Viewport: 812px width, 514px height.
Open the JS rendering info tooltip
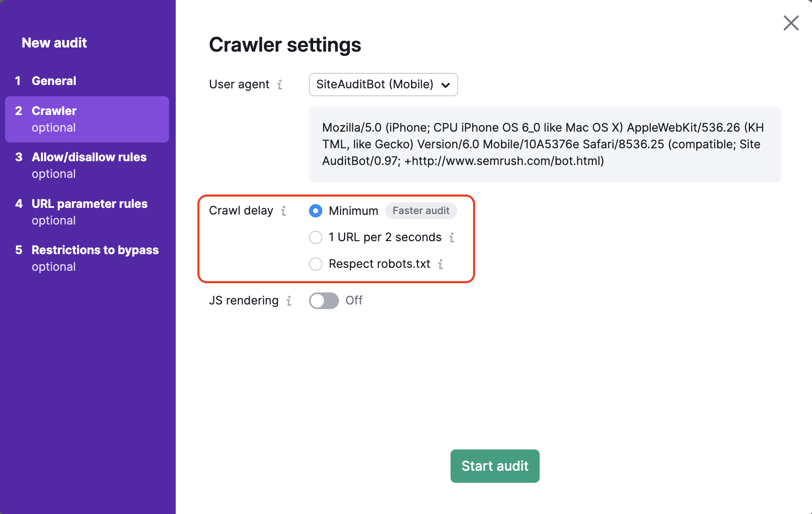click(x=289, y=301)
